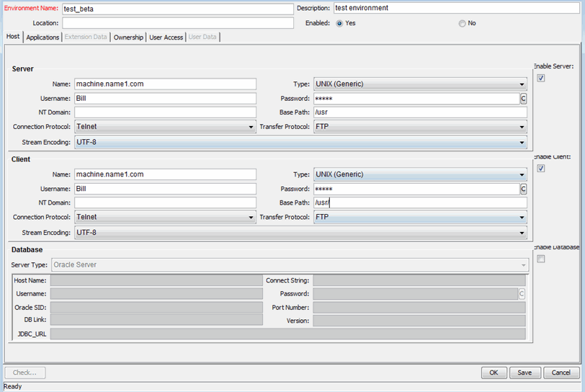The width and height of the screenshot is (585, 392).
Task: Check the Enable Database checkbox
Action: (x=541, y=259)
